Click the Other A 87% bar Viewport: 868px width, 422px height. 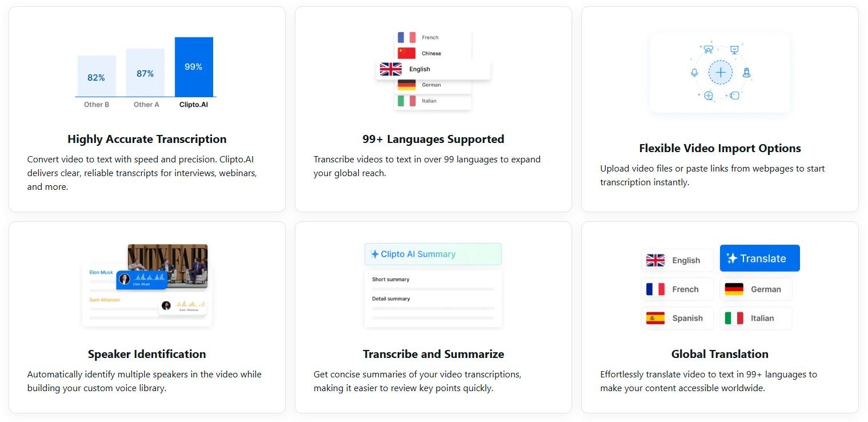(145, 73)
